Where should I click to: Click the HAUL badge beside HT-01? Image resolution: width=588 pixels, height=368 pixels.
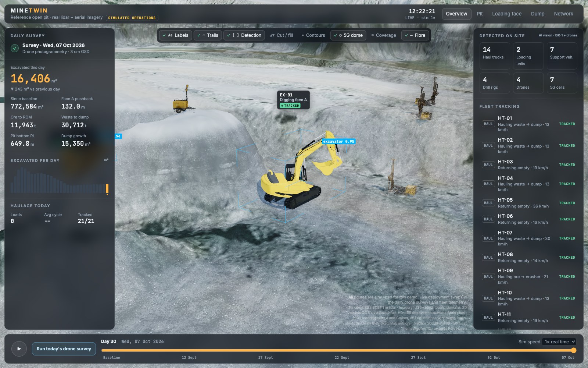(x=488, y=124)
